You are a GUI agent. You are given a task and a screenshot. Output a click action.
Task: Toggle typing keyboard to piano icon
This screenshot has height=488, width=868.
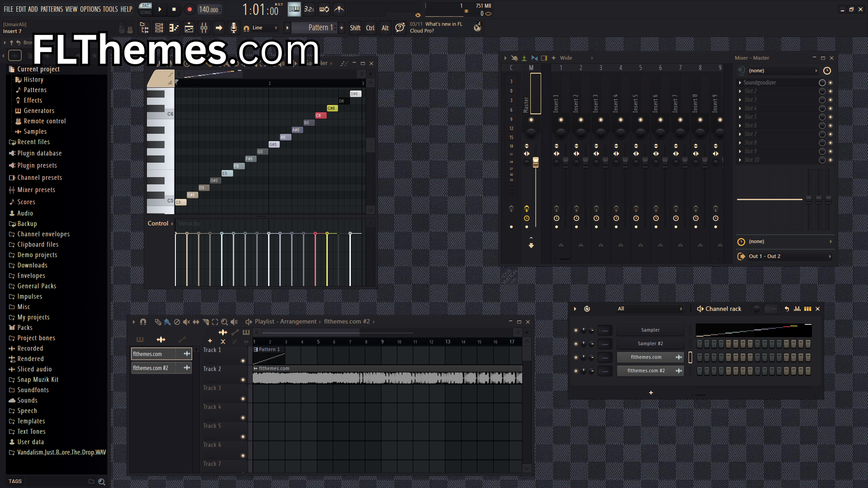(294, 9)
